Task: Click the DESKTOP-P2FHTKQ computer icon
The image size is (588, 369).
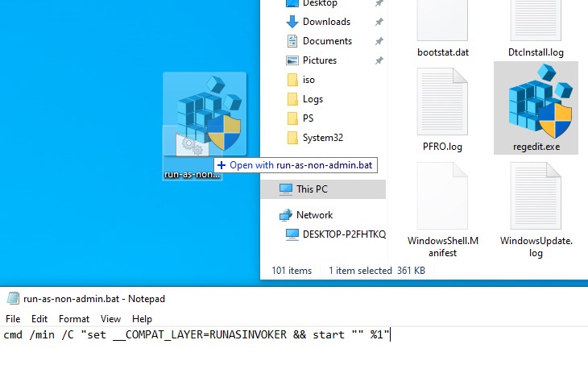Action: [x=292, y=234]
